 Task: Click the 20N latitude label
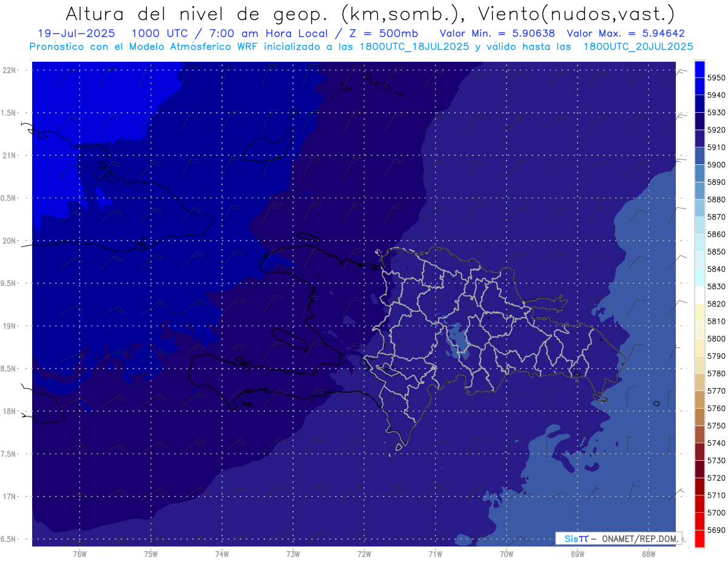tap(8, 241)
